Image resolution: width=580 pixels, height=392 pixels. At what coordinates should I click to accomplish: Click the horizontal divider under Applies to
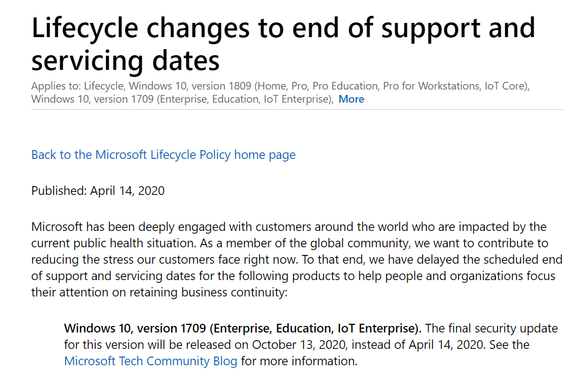pos(297,109)
